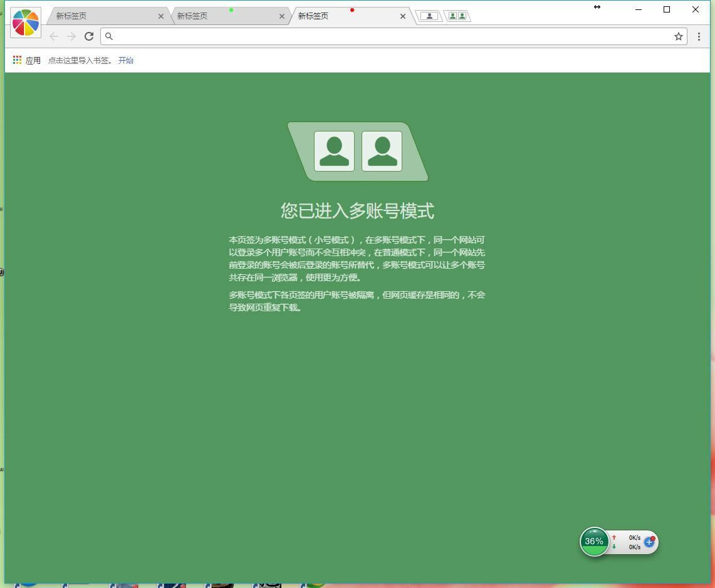Open a new multi-account mode tab
Image resolution: width=715 pixels, height=588 pixels.
457,16
